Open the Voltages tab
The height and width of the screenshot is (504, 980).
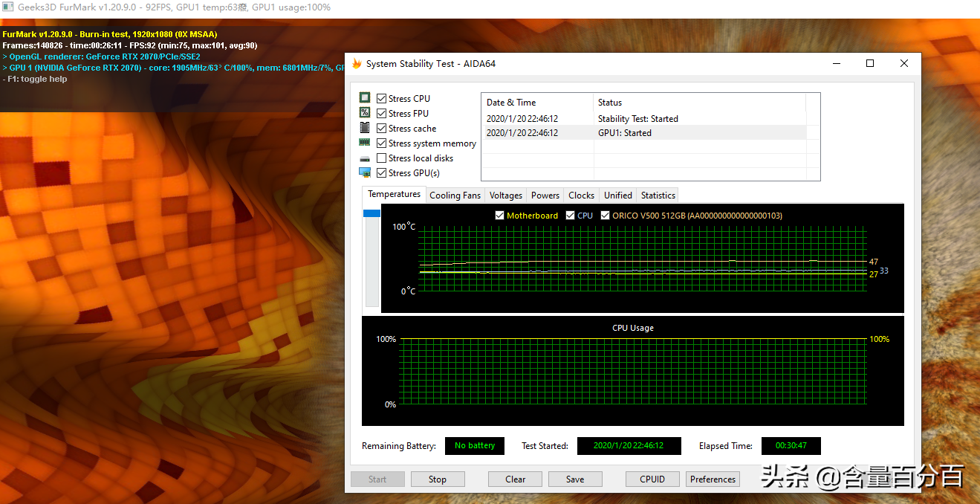click(506, 195)
